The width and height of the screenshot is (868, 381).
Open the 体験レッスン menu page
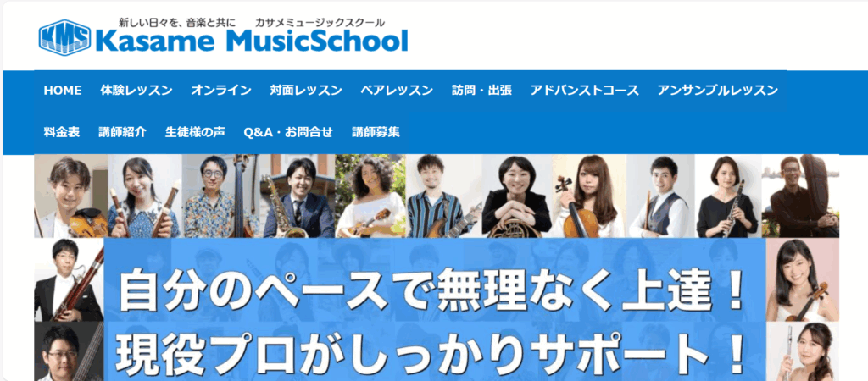point(136,91)
